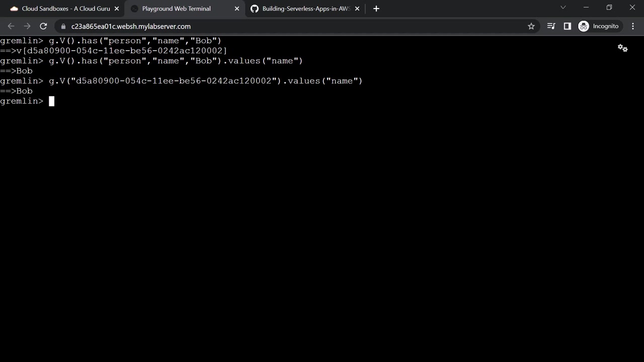
Task: Select the Playground Web Terminal tab
Action: tap(176, 9)
